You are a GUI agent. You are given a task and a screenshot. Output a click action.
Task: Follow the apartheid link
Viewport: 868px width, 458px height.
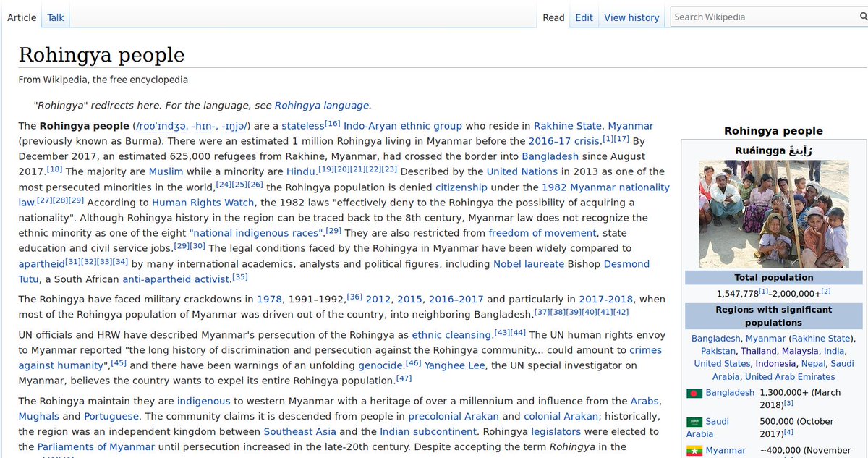click(41, 264)
